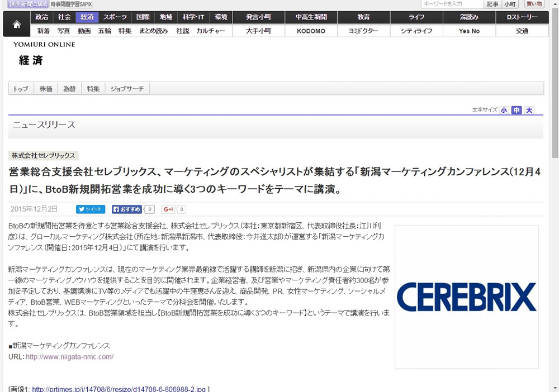Screen dimensions: 559x392
Task: Open the 地域 section
Action: coord(166,17)
